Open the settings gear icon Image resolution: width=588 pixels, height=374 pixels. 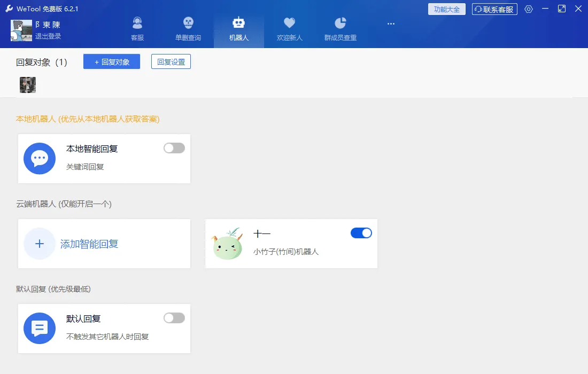[x=528, y=9]
